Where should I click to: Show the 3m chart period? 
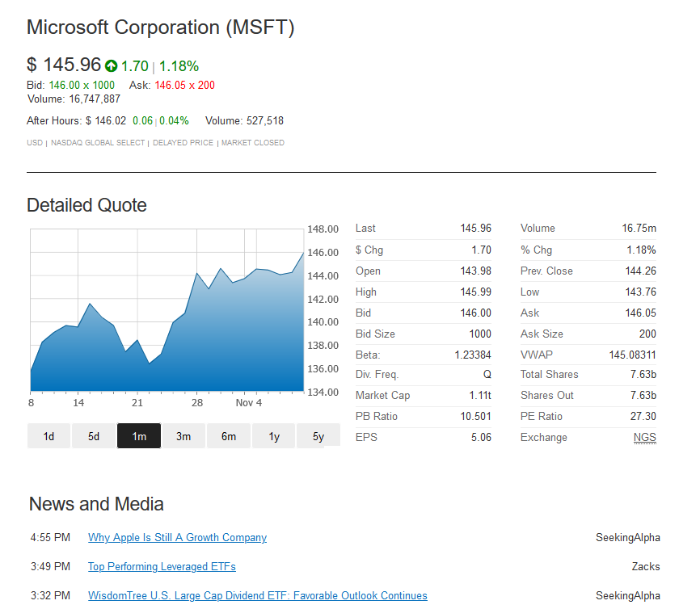point(183,436)
